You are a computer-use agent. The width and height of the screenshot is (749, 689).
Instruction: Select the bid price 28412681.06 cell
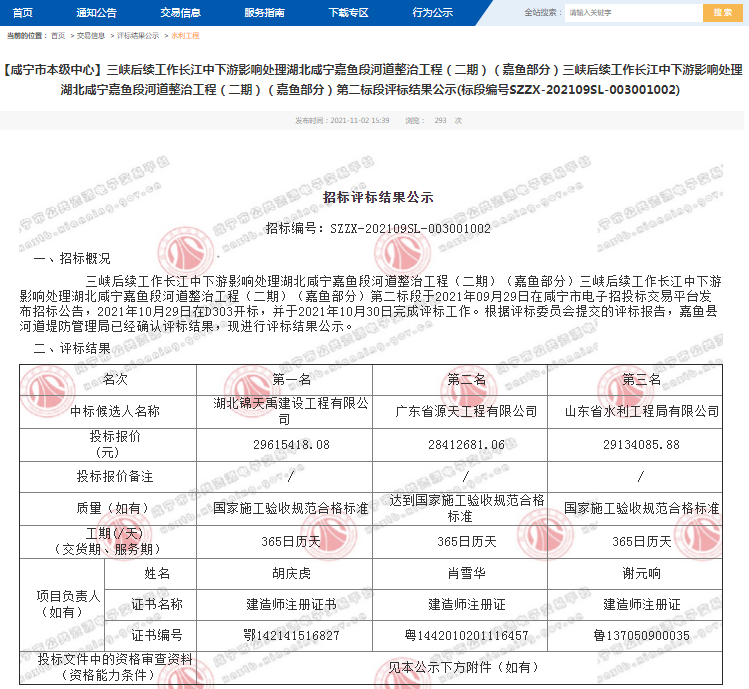(466, 444)
